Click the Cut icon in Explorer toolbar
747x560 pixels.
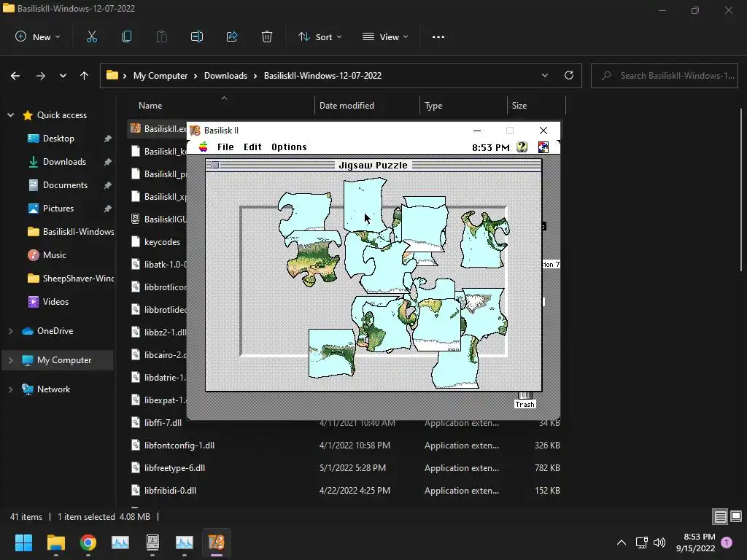(x=91, y=36)
